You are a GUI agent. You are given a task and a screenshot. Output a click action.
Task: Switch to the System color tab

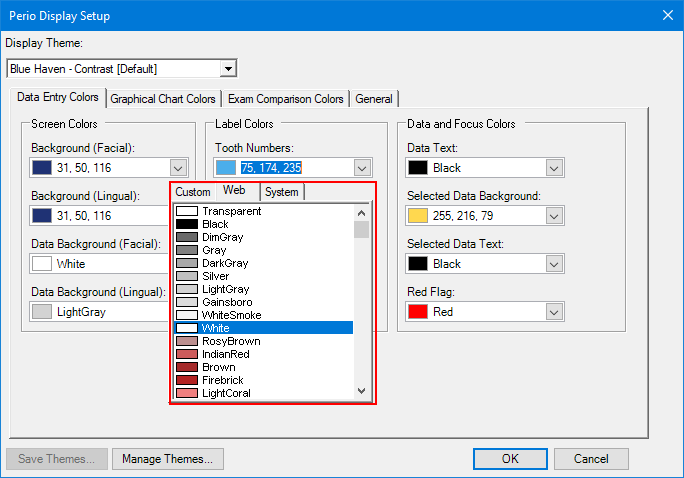(281, 192)
